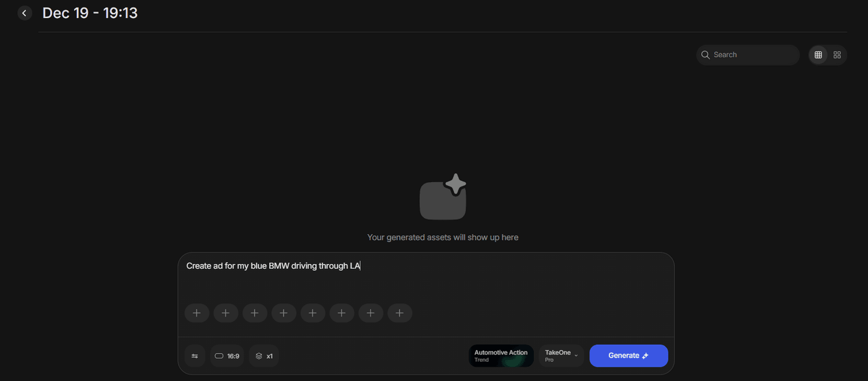868x381 pixels.
Task: Click the second plus asset slot
Action: (226, 313)
